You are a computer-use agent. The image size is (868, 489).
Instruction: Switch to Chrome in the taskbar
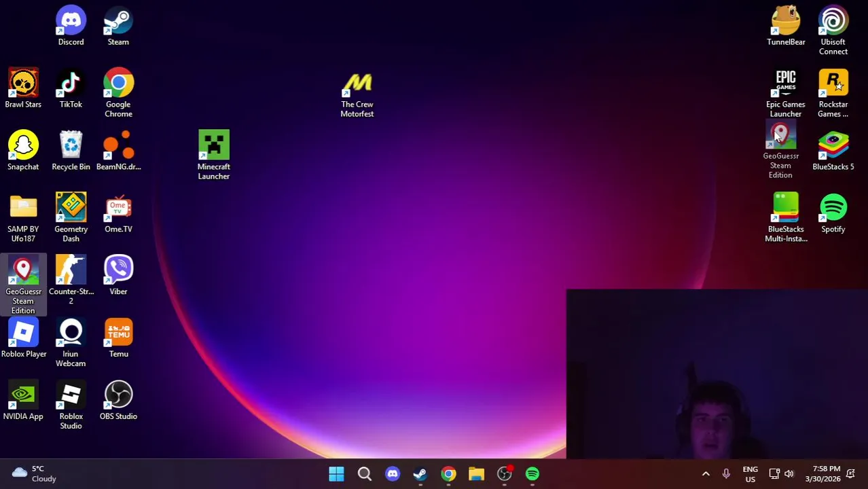point(448,473)
